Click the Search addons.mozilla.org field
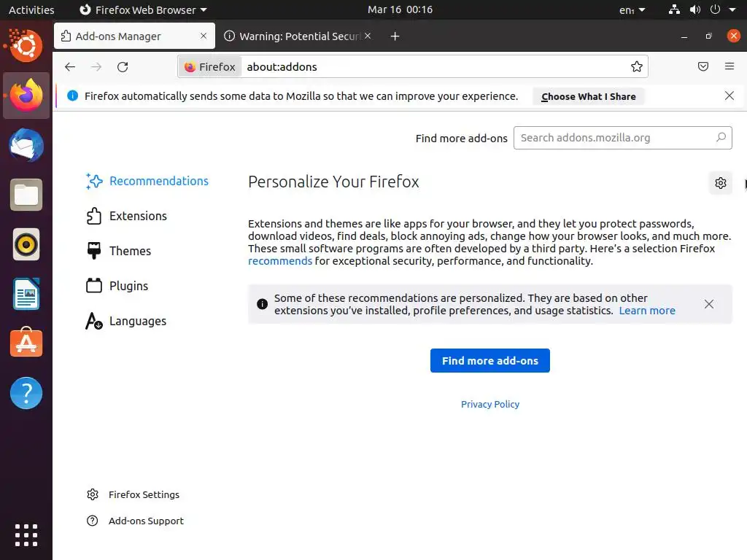This screenshot has width=747, height=560. tap(623, 138)
